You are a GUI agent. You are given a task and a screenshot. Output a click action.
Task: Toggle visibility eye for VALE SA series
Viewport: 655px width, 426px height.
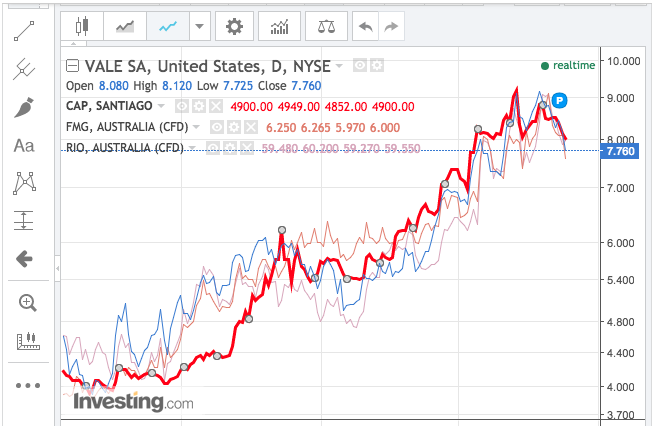(x=360, y=66)
